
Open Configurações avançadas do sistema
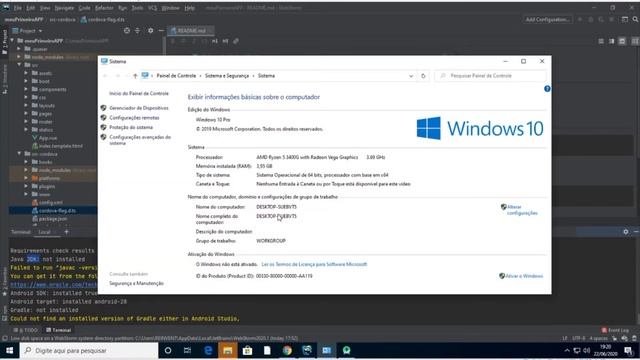tap(140, 140)
